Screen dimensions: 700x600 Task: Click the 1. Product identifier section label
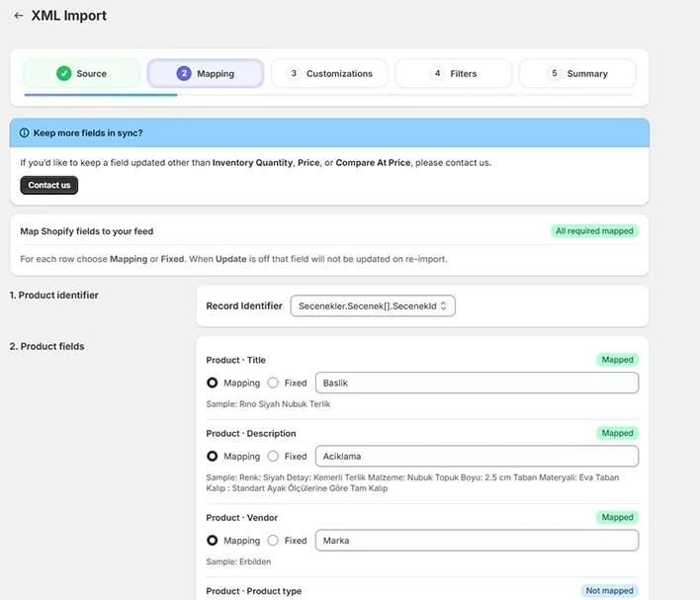tap(54, 296)
